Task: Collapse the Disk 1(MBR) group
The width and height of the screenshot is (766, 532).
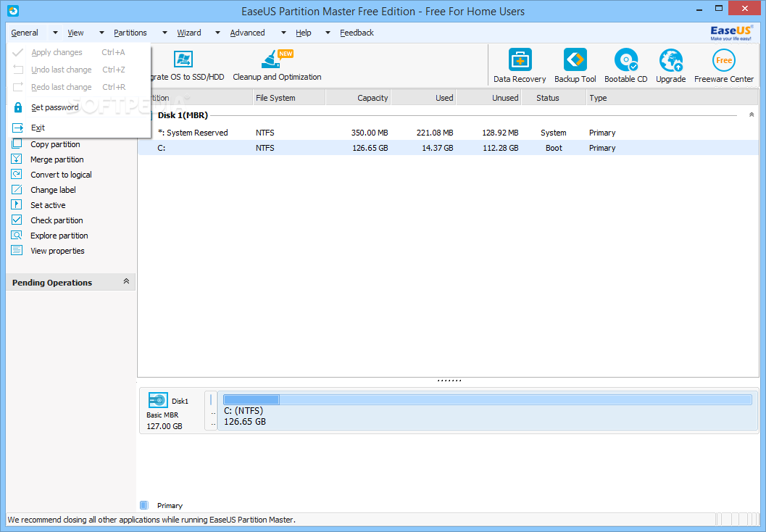Action: 752,115
